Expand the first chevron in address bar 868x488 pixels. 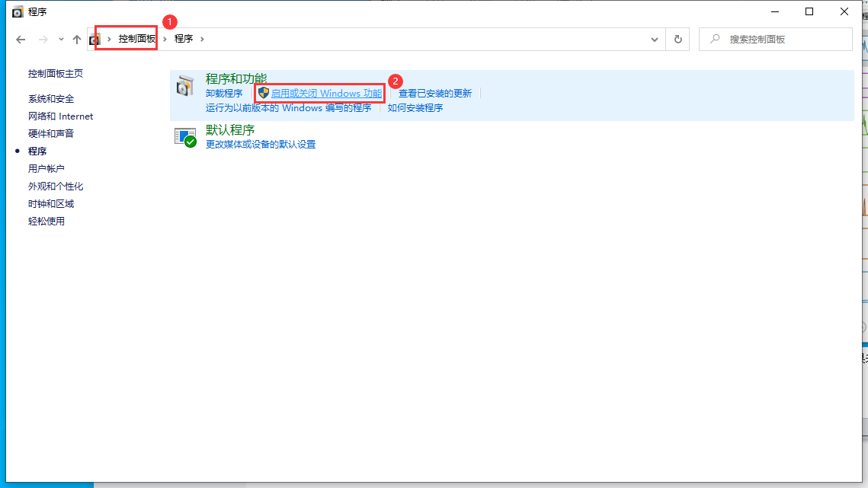point(109,39)
